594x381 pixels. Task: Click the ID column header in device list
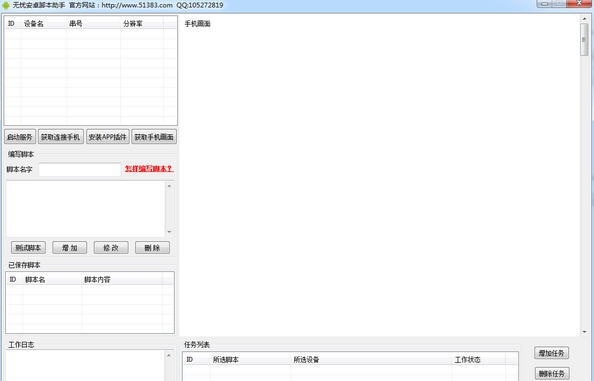tap(14, 23)
